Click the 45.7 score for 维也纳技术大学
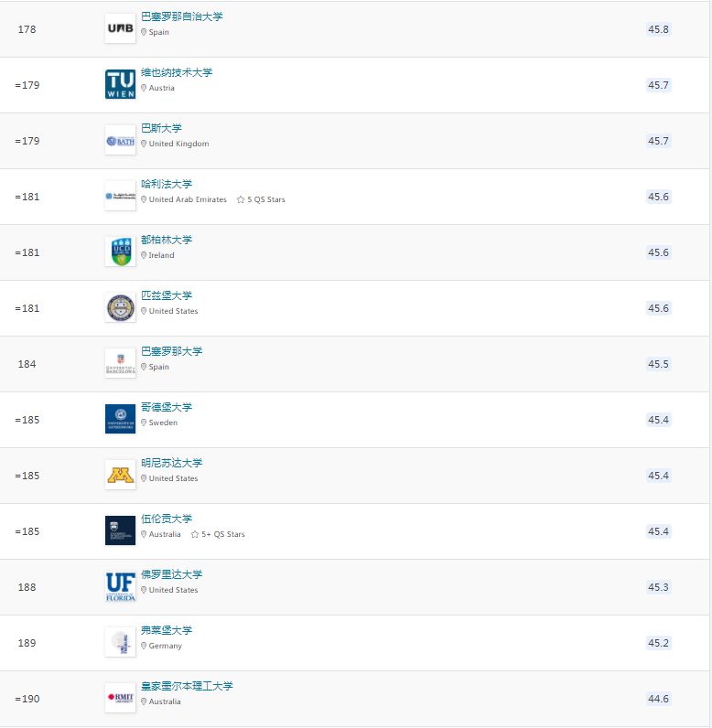Viewport: 712px width, 728px height. pyautogui.click(x=658, y=85)
